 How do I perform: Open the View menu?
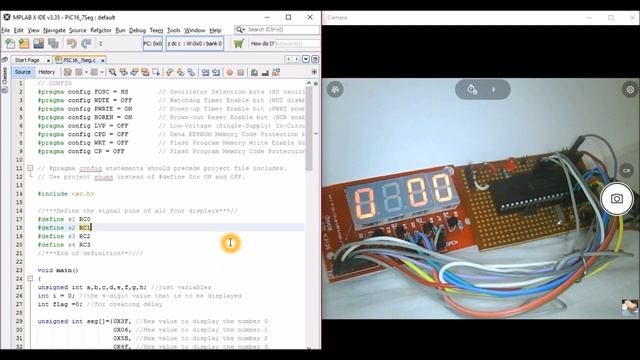click(33, 30)
